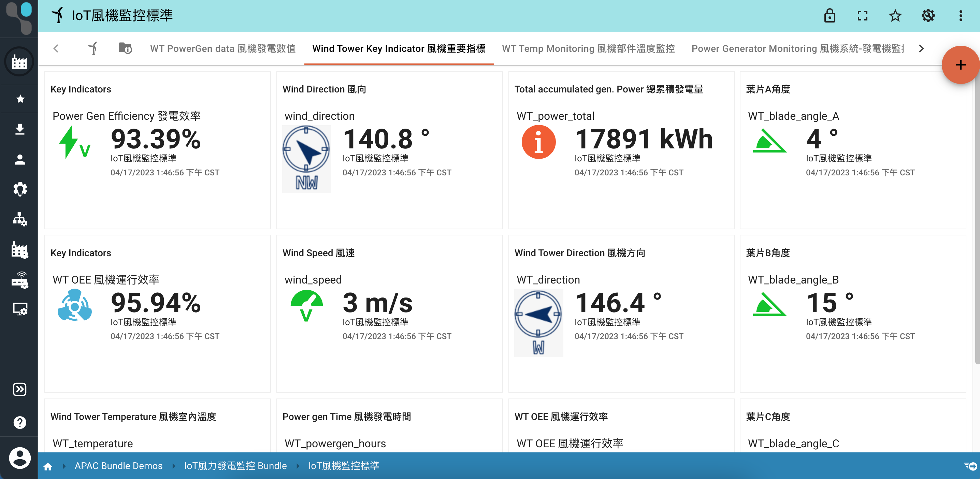Screen dimensions: 980x479
Task: Open the user person icon in sidebar
Action: (20, 159)
